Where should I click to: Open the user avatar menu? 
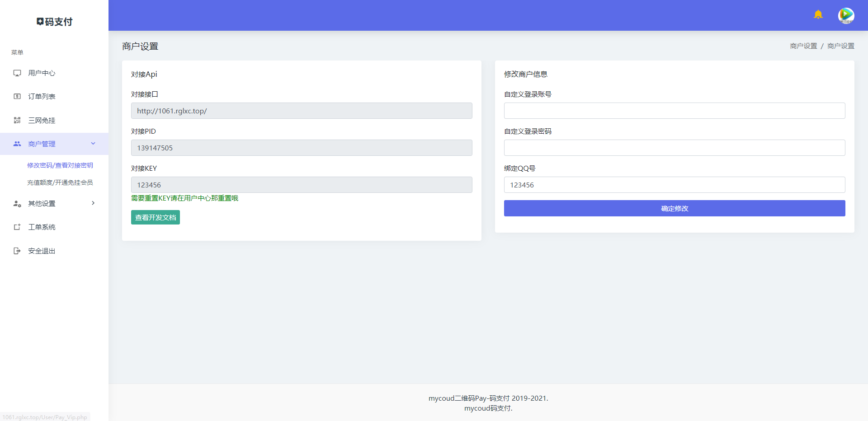846,15
